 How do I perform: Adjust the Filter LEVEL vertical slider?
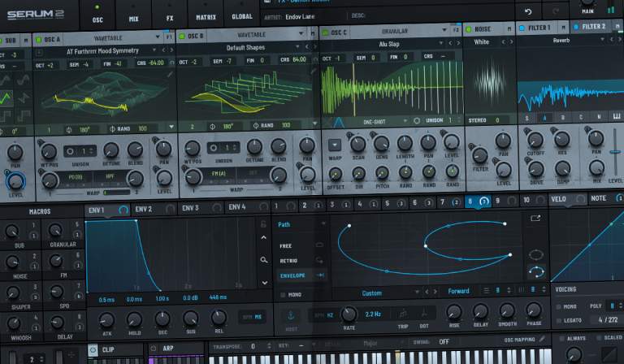tap(615, 153)
